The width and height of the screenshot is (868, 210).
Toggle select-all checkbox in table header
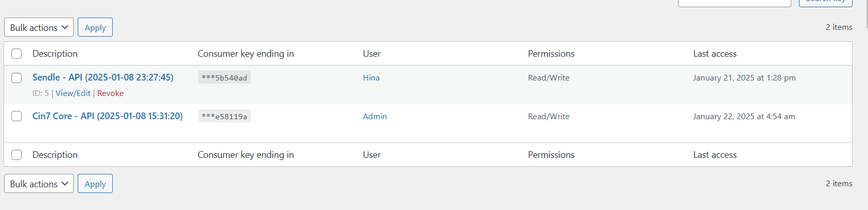coord(16,54)
